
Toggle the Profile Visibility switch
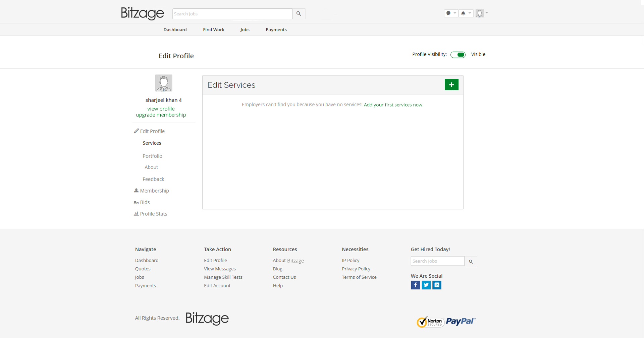(458, 55)
